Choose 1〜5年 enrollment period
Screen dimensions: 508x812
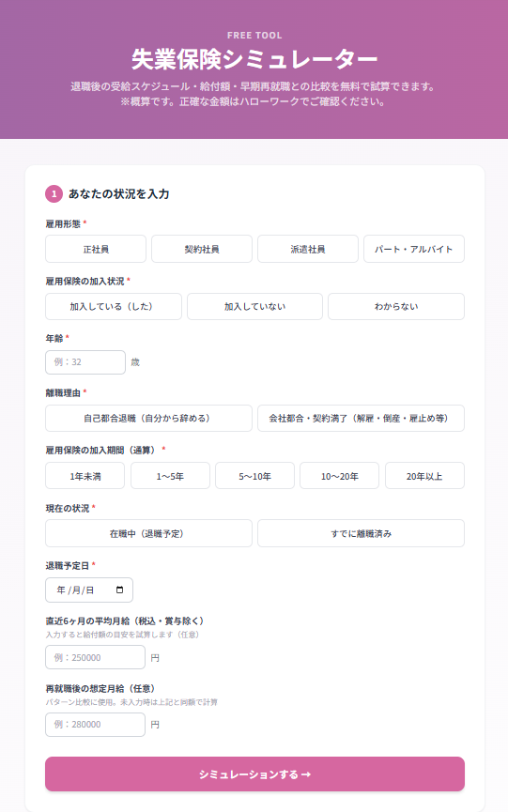coord(170,476)
